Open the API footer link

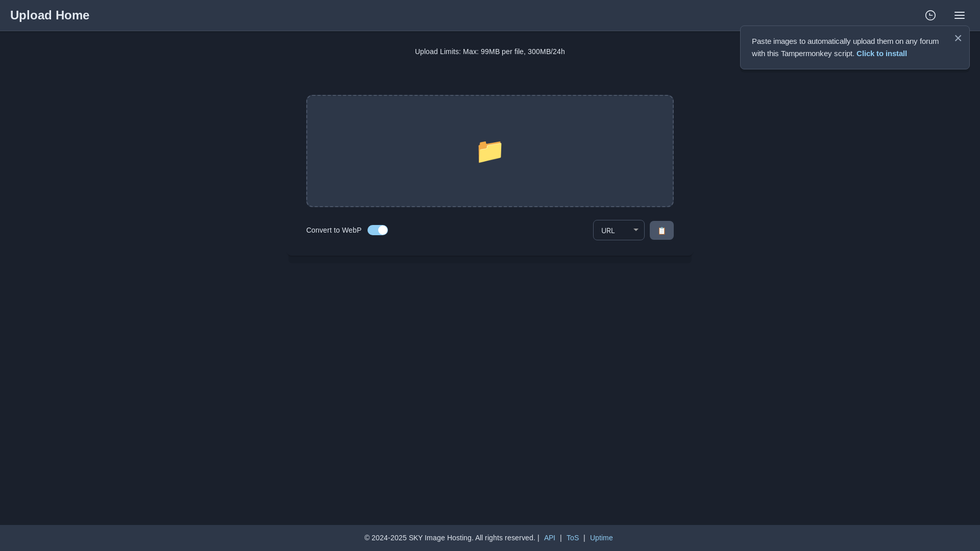pos(550,538)
